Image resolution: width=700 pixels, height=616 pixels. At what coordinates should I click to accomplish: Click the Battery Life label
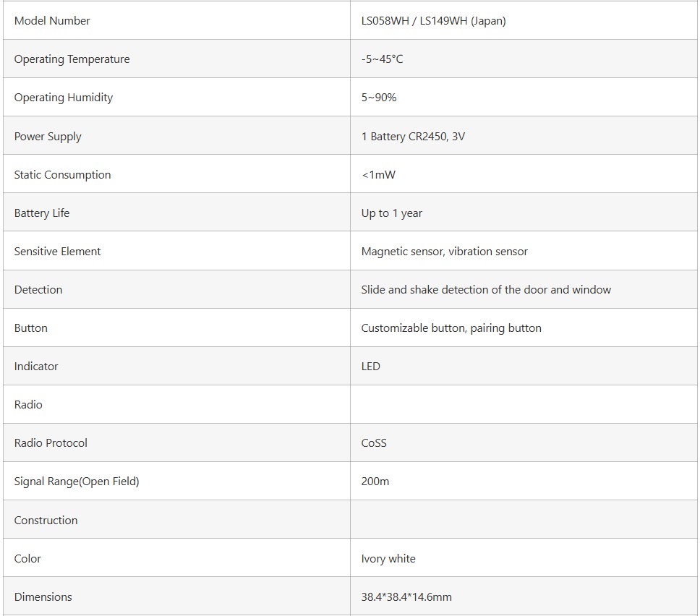click(x=42, y=213)
